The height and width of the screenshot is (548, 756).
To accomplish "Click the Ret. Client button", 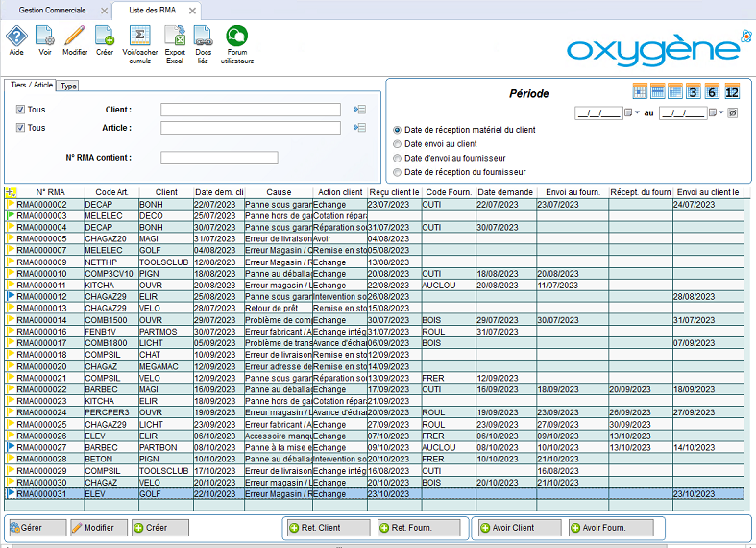I will tap(327, 528).
